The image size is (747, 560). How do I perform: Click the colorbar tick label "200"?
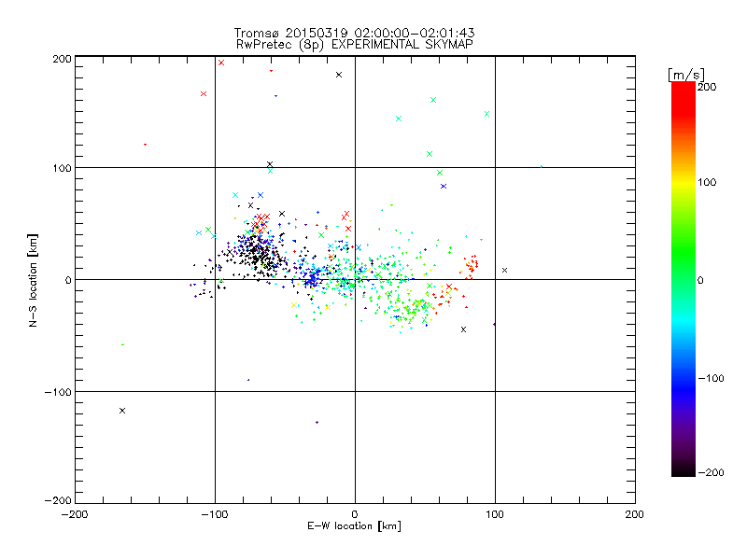point(707,87)
